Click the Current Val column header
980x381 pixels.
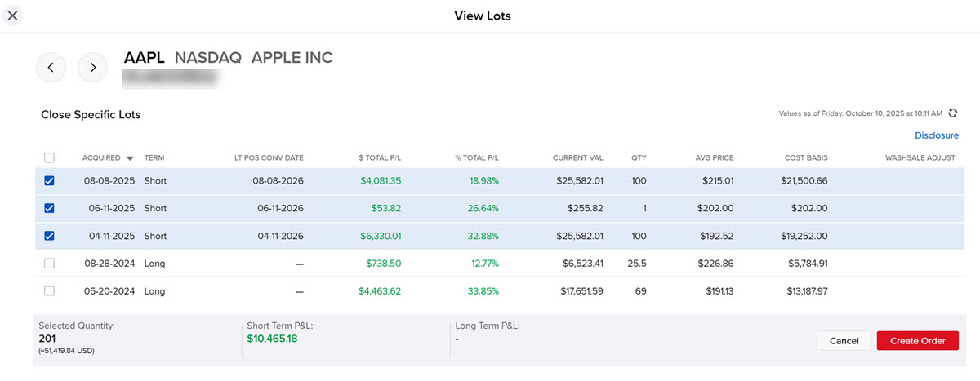point(577,157)
